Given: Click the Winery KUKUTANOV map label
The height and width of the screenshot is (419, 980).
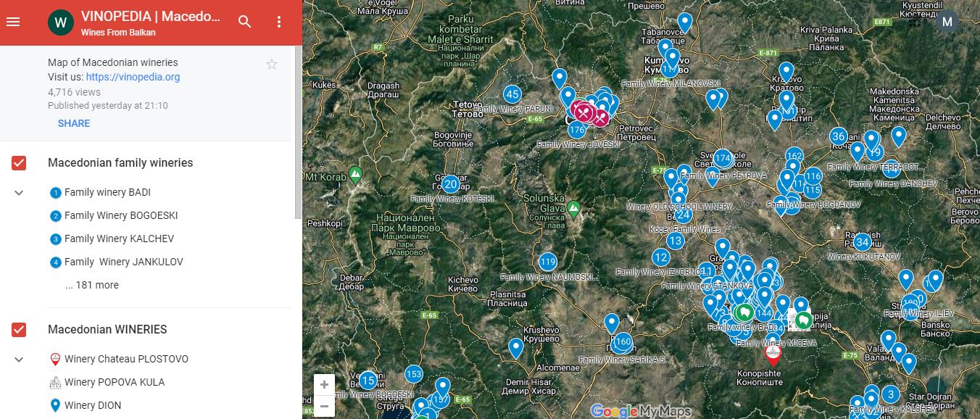Looking at the screenshot, I should click(x=864, y=257).
